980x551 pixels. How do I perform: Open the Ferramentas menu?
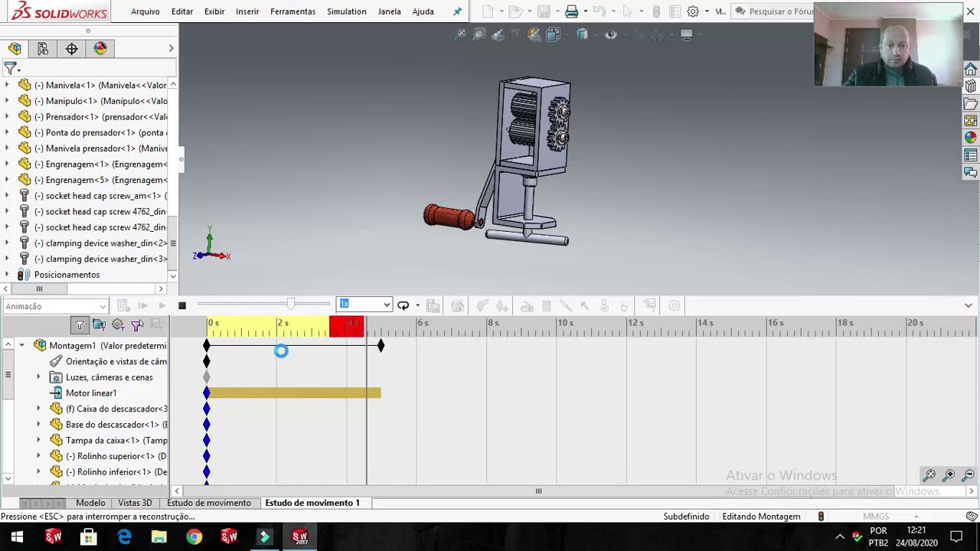pos(292,11)
